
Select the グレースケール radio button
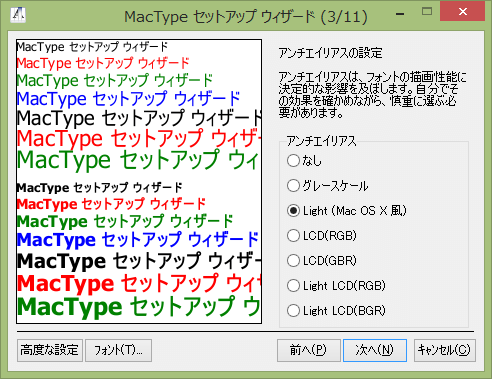point(327,186)
